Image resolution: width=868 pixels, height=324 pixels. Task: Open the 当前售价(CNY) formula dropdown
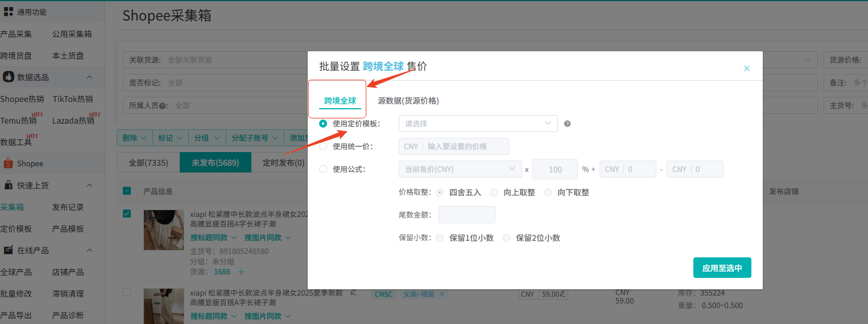pos(460,169)
